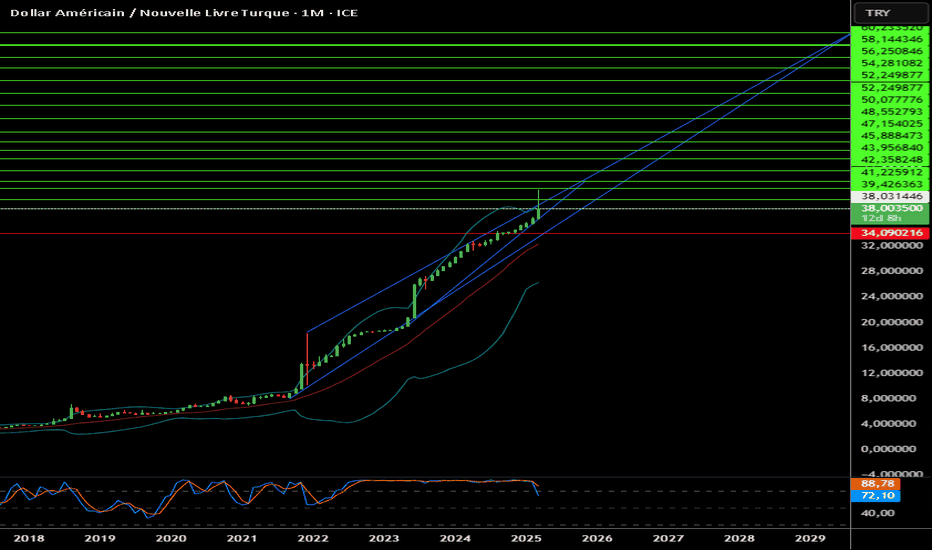Select the white 38,031446 price label
This screenshot has height=550, width=932.
[x=890, y=196]
